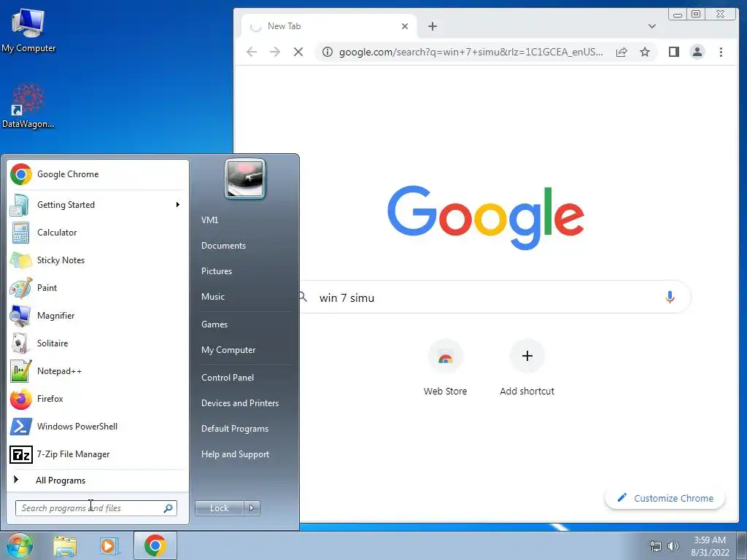747x560 pixels.
Task: Click the network tray icon
Action: pyautogui.click(x=656, y=546)
